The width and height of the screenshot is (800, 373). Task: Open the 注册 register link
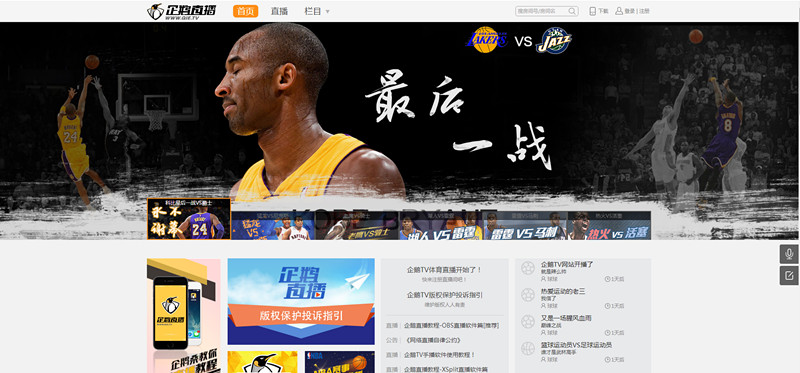point(644,11)
